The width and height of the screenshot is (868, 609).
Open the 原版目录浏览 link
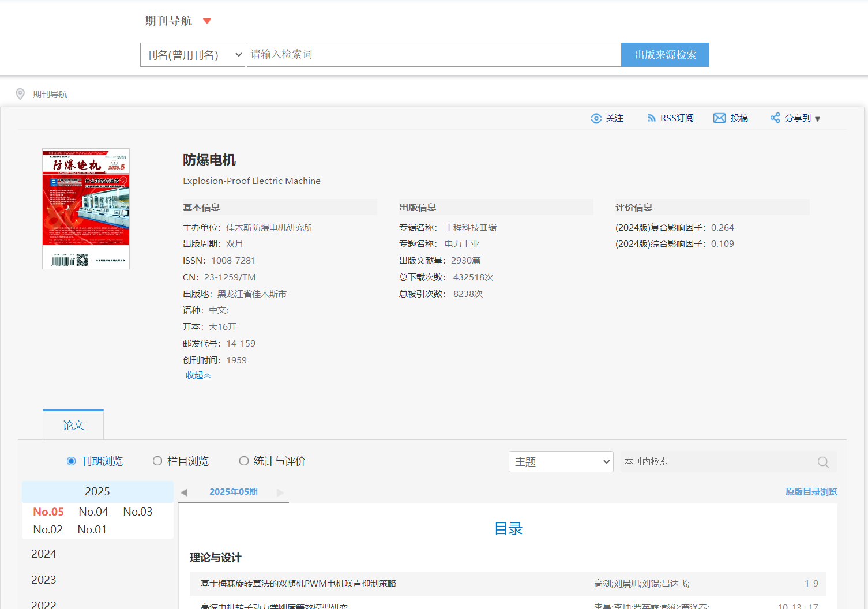(x=811, y=492)
